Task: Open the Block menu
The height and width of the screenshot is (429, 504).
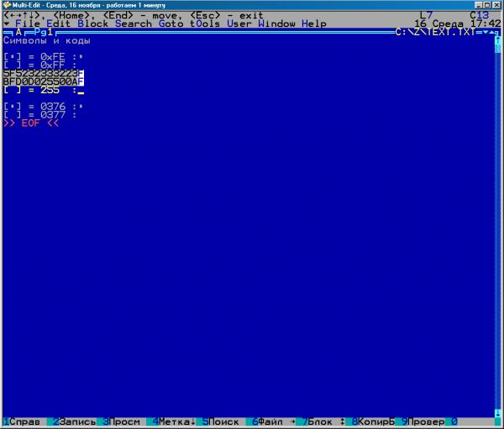Action: point(92,24)
